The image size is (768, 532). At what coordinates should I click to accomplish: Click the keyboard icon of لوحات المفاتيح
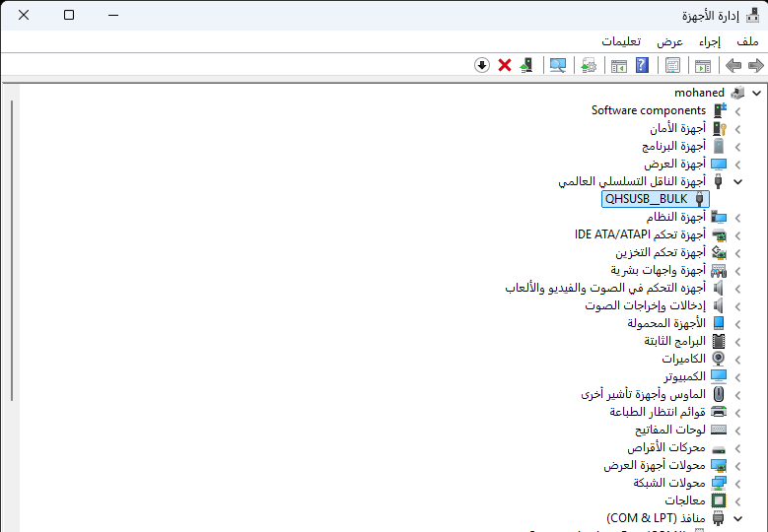719,430
